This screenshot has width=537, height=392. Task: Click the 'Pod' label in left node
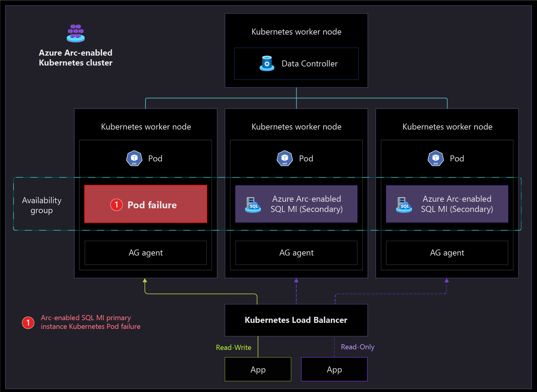tap(155, 158)
